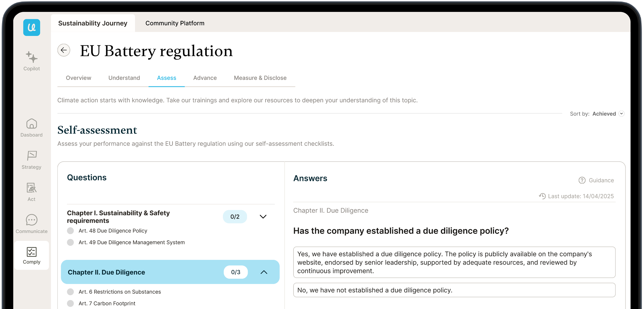644x309 pixels.
Task: Open the Guidance help icon
Action: tap(582, 180)
